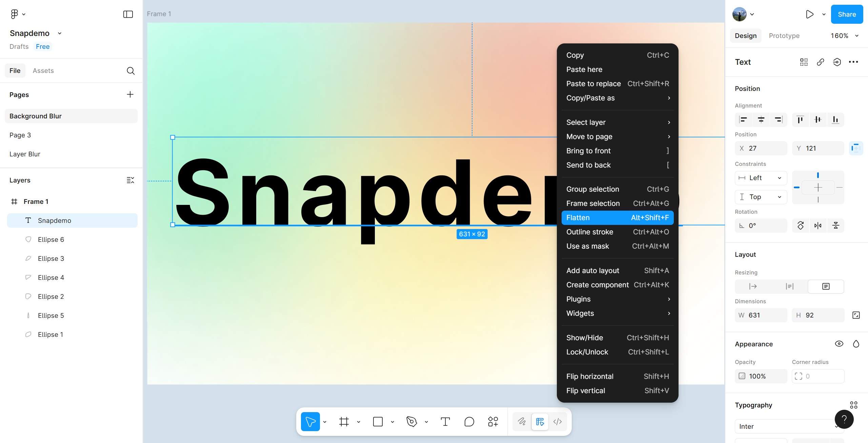868x443 pixels.
Task: Select fixed size resizing option
Action: (826, 287)
